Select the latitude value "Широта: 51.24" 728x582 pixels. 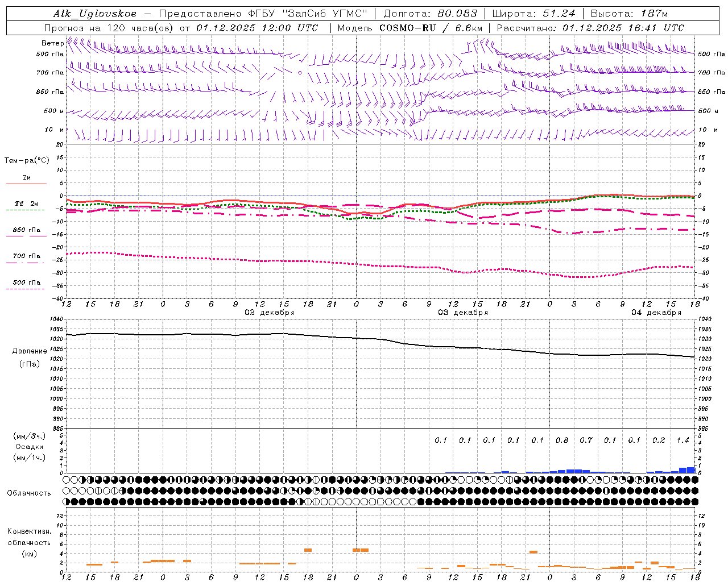[x=533, y=14]
